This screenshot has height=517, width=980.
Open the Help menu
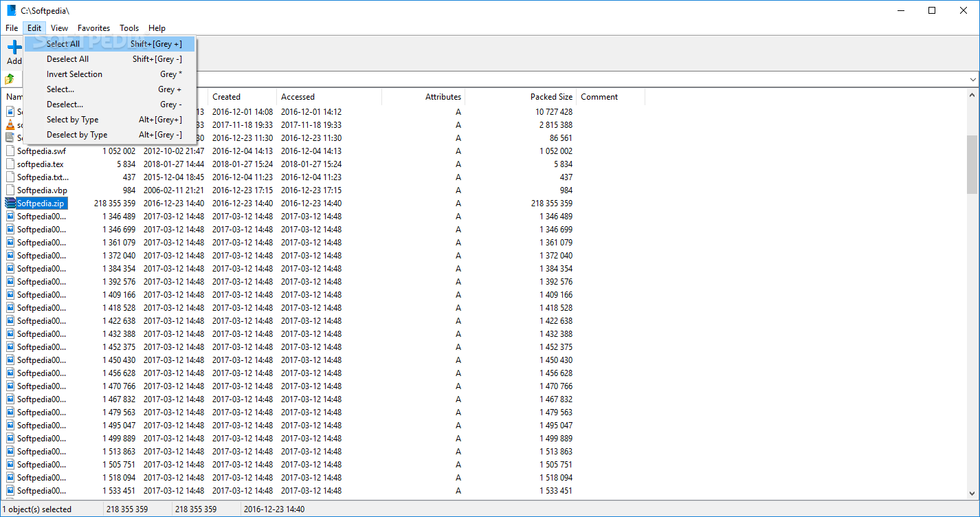[x=157, y=28]
